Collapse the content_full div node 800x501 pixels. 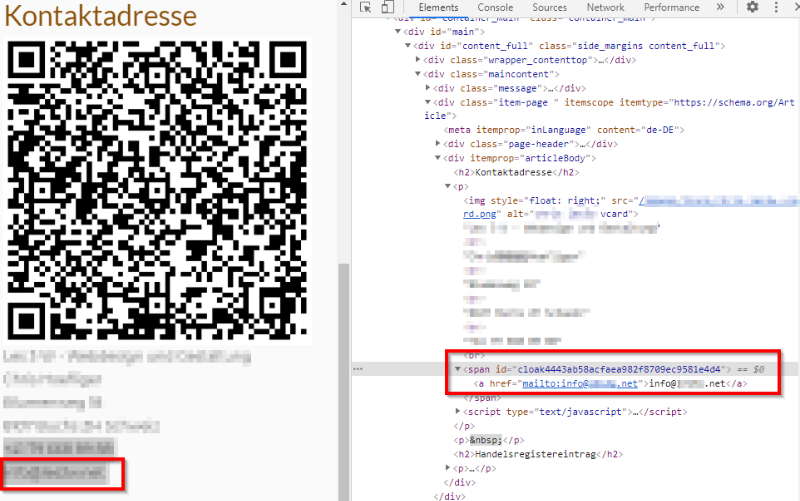408,46
